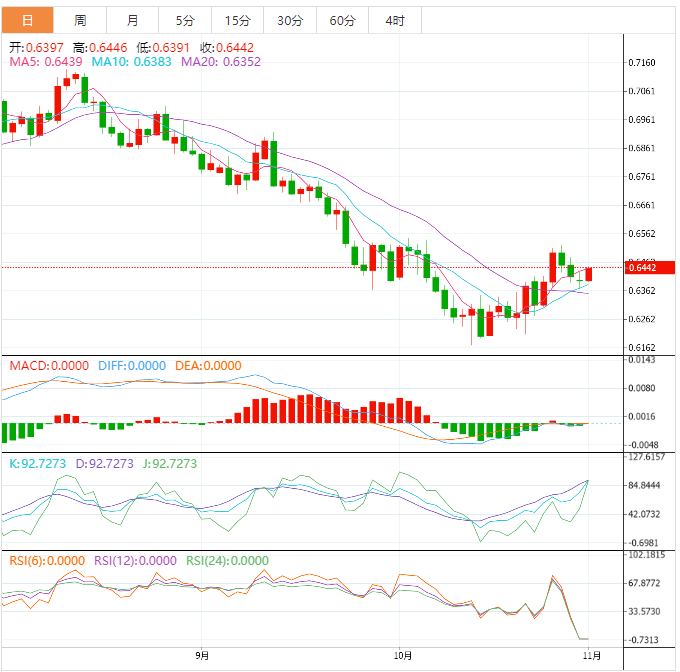Choose the 30分 timeframe tab
Image resolution: width=680 pixels, height=672 pixels.
290,20
